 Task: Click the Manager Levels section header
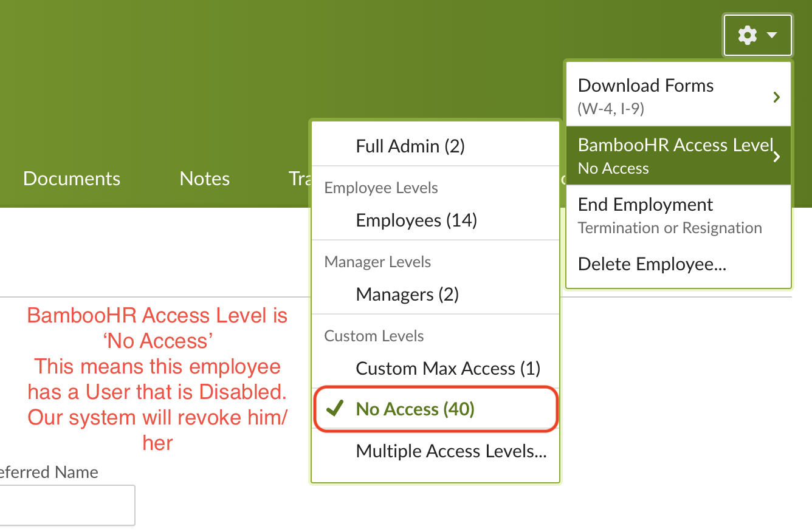(377, 262)
